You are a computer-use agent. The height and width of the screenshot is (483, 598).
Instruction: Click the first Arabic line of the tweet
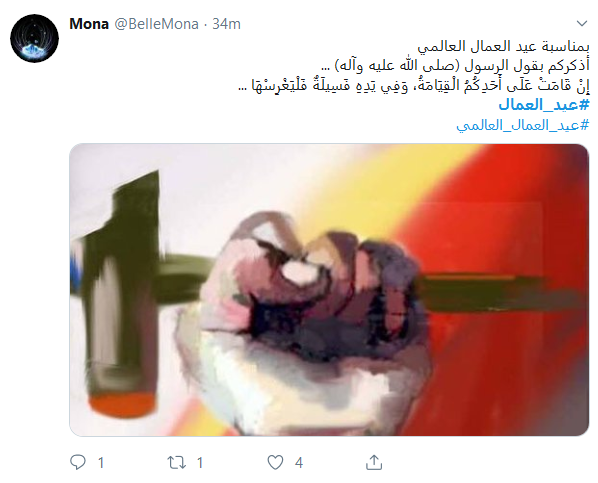point(503,47)
